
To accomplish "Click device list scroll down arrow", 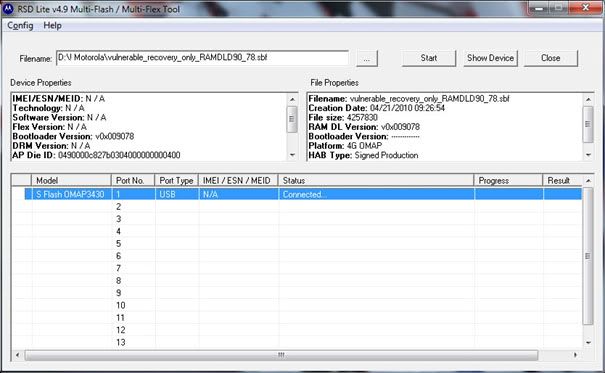I will pos(588,342).
